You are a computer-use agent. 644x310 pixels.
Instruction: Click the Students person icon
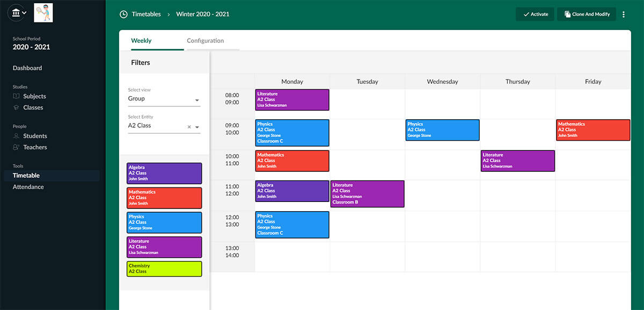click(16, 136)
